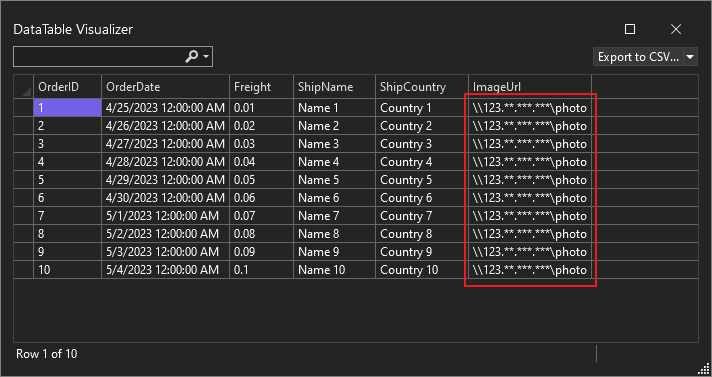The width and height of the screenshot is (712, 377).
Task: Click the Export to CSV button
Action: tap(638, 57)
